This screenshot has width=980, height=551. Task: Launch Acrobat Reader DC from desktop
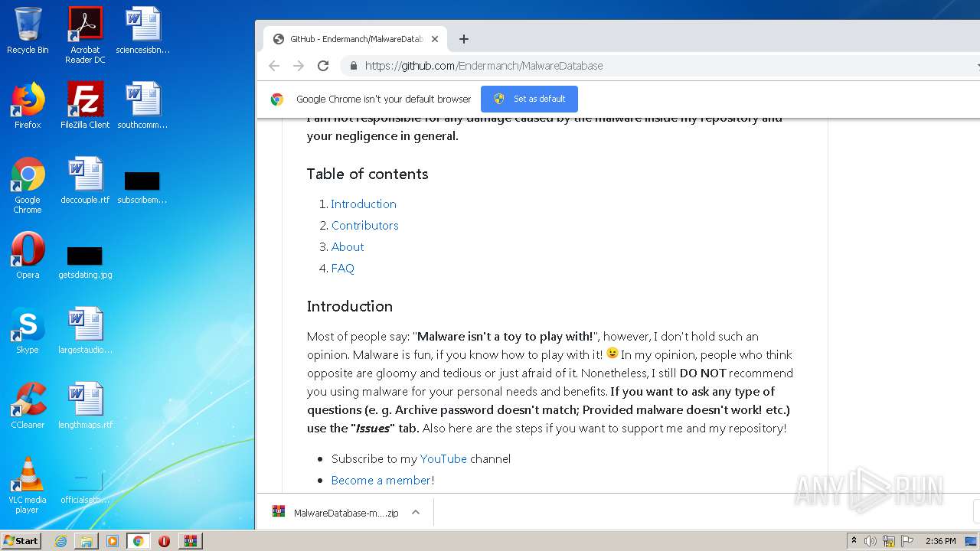(85, 35)
